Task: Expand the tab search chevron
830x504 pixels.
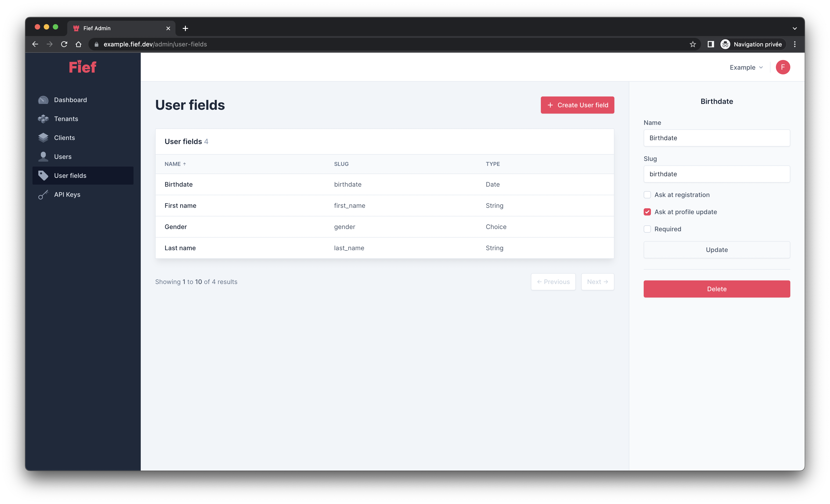Action: (x=795, y=28)
